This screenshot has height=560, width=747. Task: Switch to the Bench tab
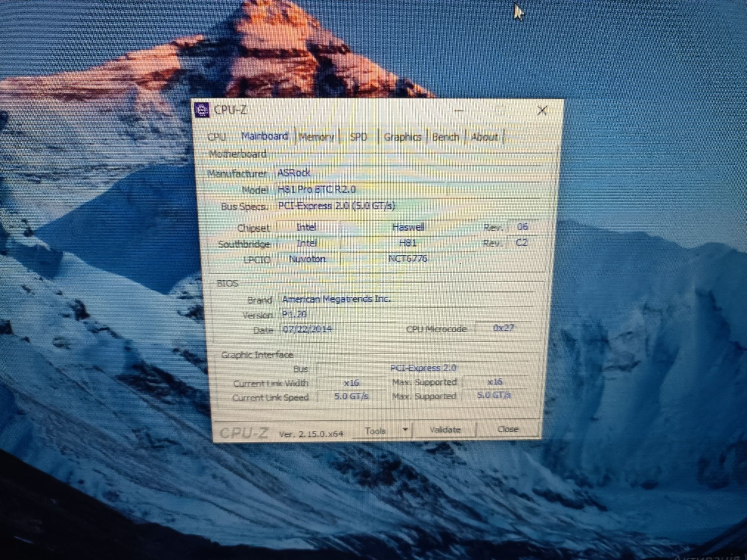coord(446,137)
